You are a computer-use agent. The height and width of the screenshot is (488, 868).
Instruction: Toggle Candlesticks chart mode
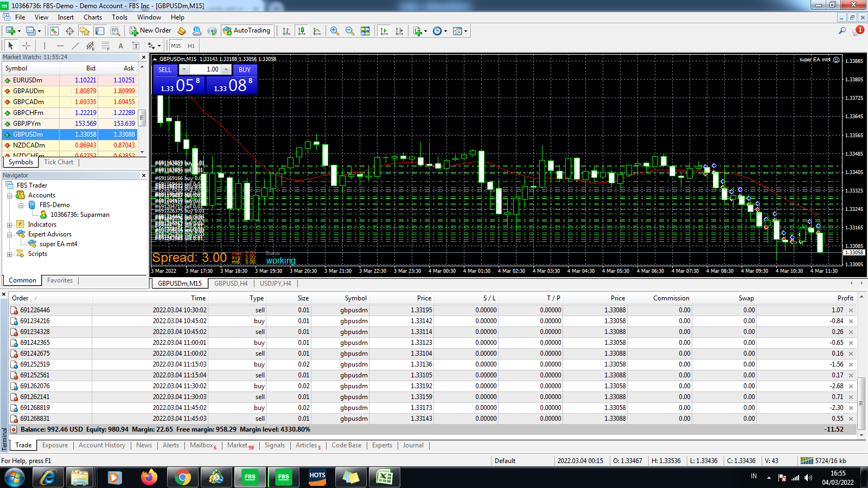click(x=302, y=31)
